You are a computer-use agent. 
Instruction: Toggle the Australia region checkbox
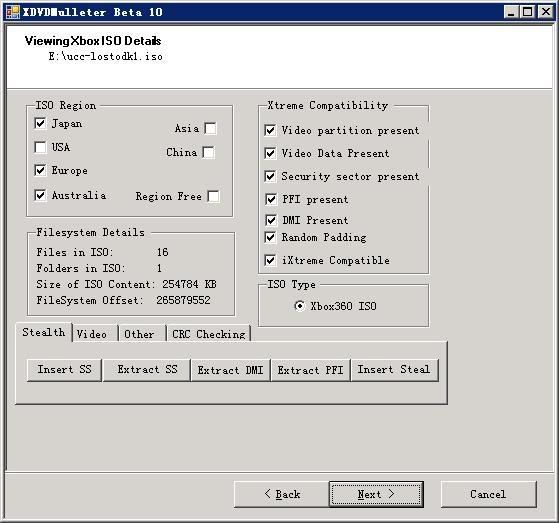coord(40,195)
